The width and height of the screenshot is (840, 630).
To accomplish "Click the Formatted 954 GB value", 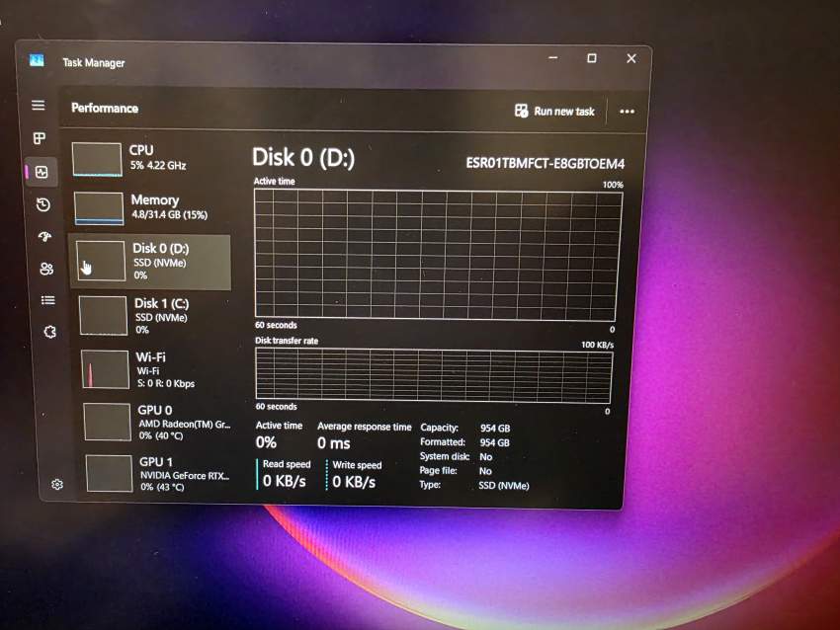I will [494, 442].
